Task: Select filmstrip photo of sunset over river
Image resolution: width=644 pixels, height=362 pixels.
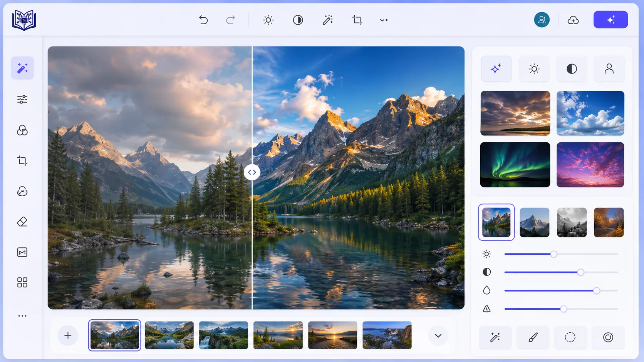Action: click(332, 335)
